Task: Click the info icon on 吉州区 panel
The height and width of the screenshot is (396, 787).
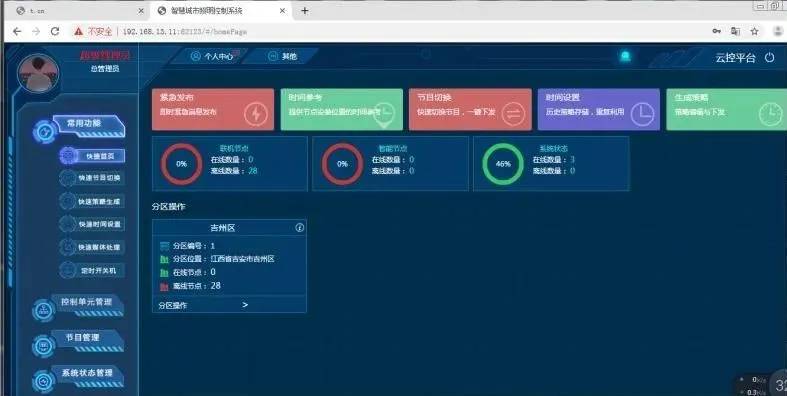Action: click(x=300, y=228)
